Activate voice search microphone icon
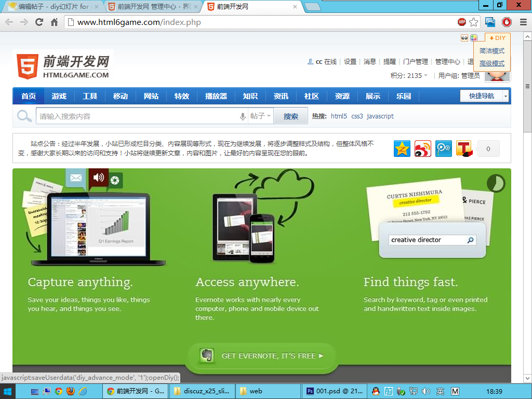The image size is (532, 399). [x=243, y=116]
